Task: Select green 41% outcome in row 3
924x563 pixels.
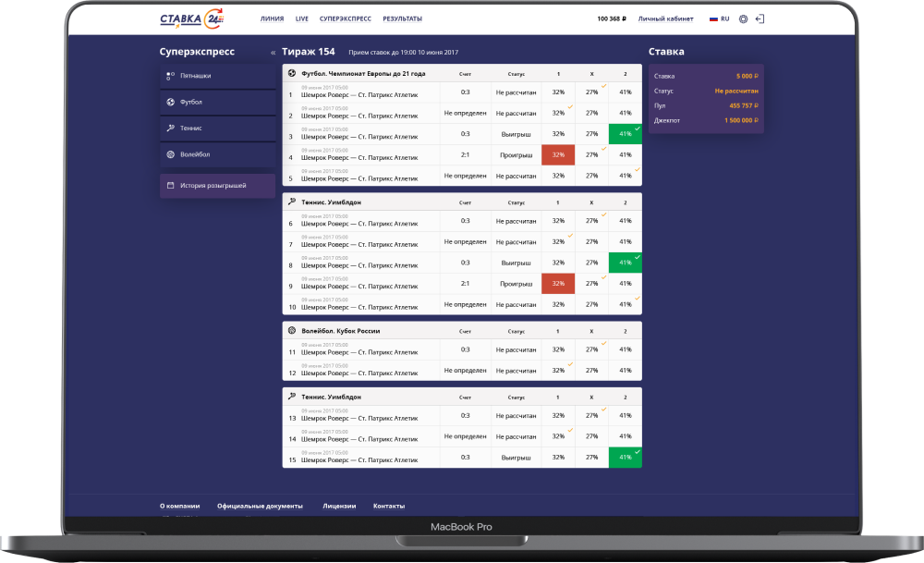Action: (626, 134)
